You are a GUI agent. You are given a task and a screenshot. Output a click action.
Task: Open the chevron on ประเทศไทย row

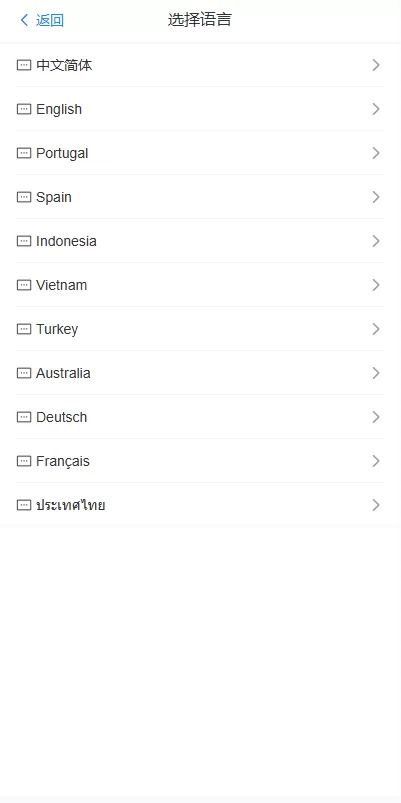pos(376,505)
